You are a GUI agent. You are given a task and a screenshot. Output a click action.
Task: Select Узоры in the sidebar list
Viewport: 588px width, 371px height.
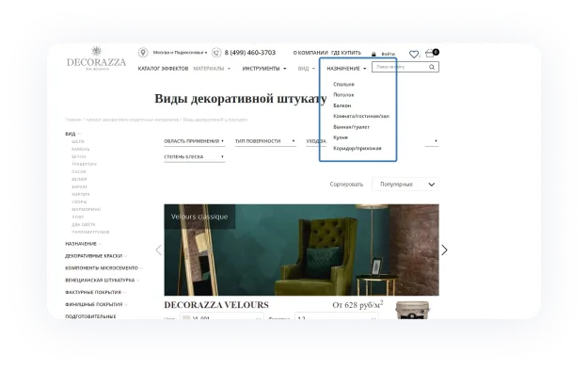(79, 202)
